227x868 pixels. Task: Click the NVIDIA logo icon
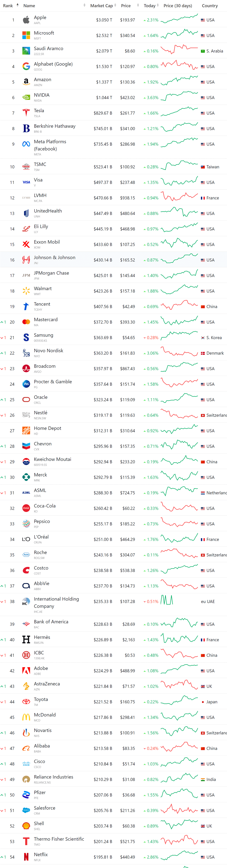tap(26, 97)
